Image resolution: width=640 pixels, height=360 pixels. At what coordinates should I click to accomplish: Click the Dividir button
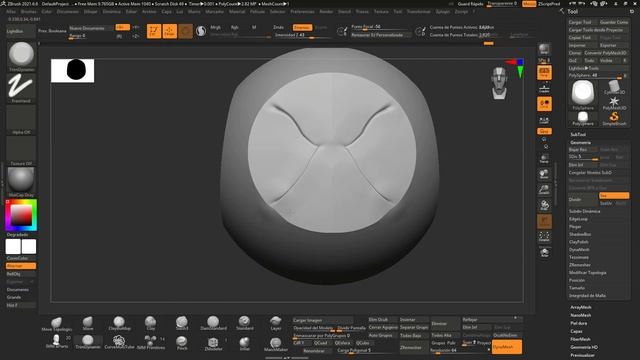point(583,200)
